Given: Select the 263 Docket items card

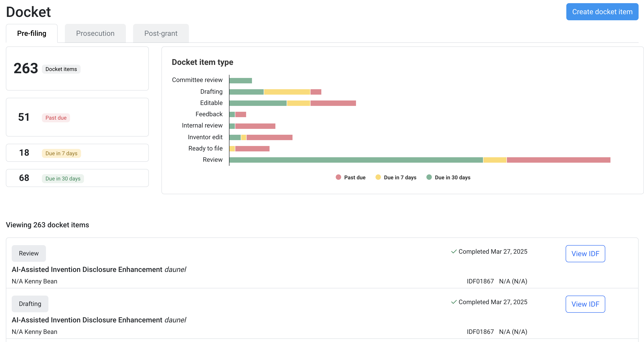Looking at the screenshot, I should pos(77,68).
